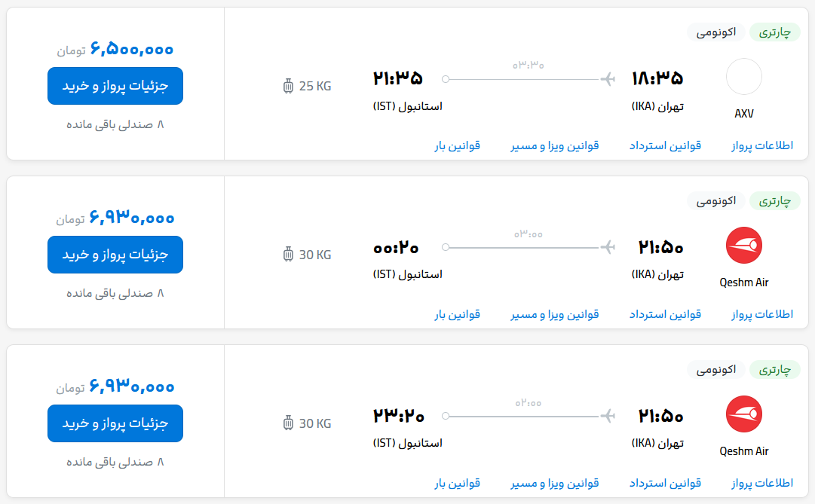Open flight details and purchase for 6,500,000 toman flight
The height and width of the screenshot is (504, 815).
click(x=115, y=86)
